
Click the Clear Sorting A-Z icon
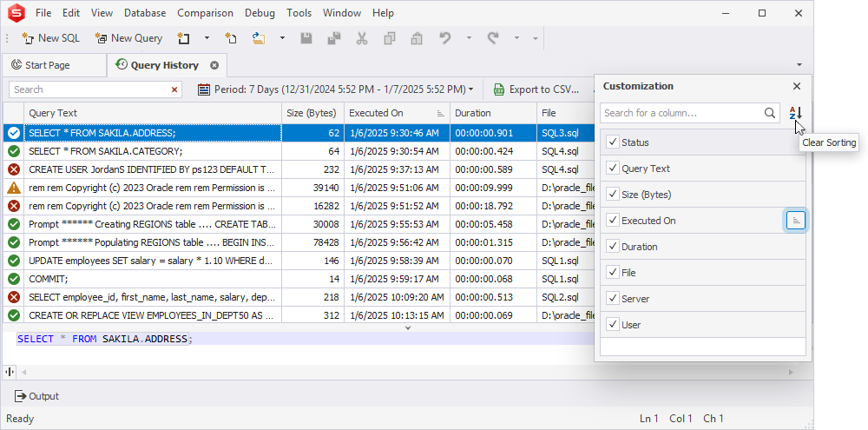(795, 113)
